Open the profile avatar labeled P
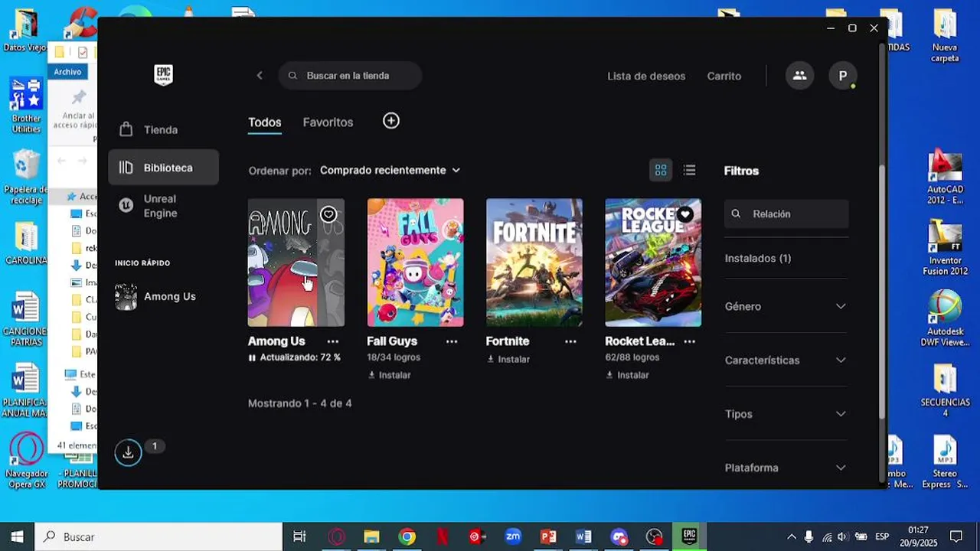Image resolution: width=980 pixels, height=551 pixels. point(843,76)
